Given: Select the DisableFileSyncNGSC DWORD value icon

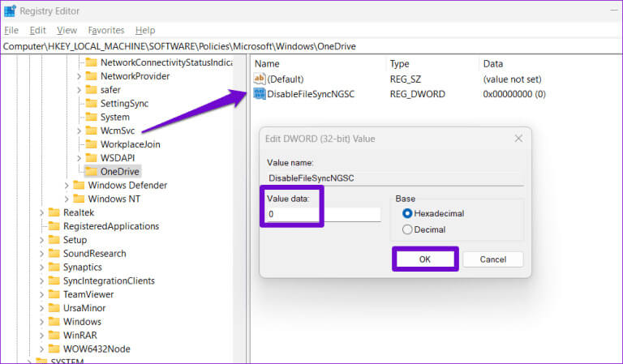Looking at the screenshot, I should (260, 94).
